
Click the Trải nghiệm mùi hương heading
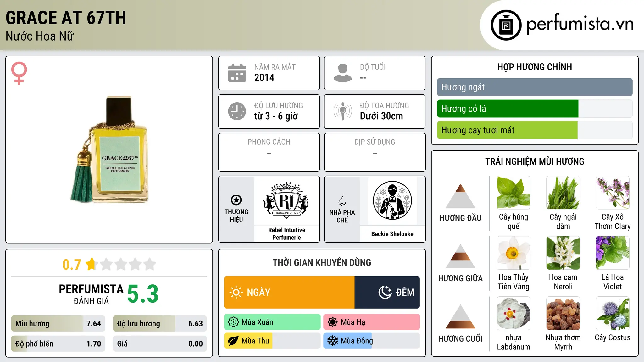click(x=535, y=162)
